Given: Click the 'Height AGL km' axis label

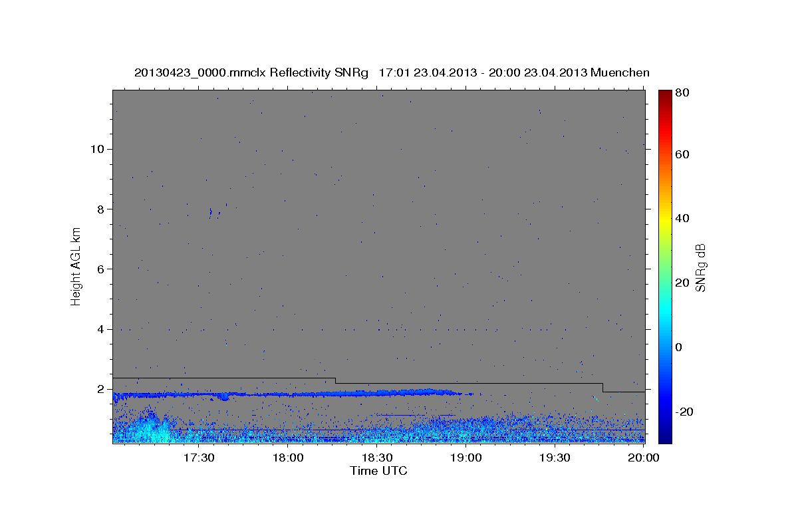Looking at the screenshot, I should point(76,266).
